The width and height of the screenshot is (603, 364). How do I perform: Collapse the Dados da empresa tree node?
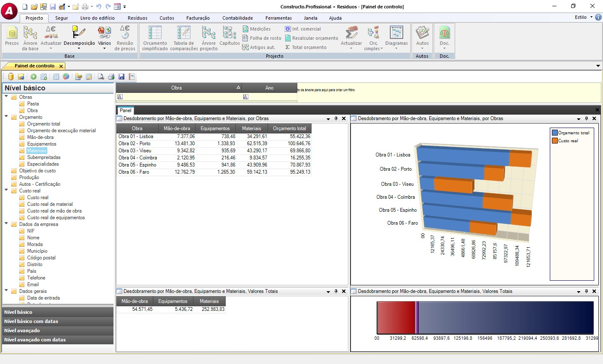point(6,224)
